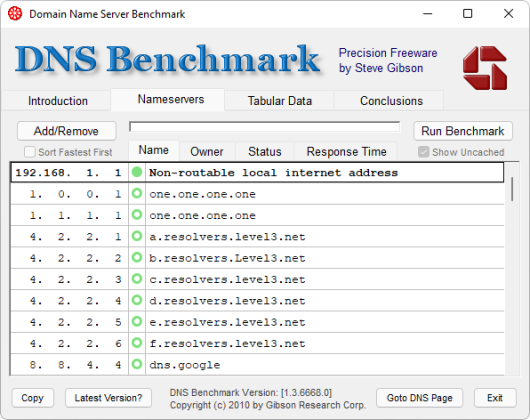Click the green status ring for 4.2.2.3
The width and height of the screenshot is (530, 420).
click(137, 279)
